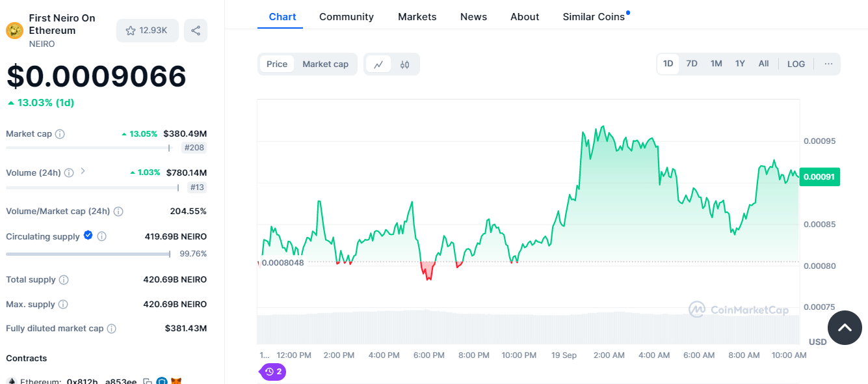Viewport: 868px width, 384px height.
Task: Set chart range to 7D
Action: (x=692, y=64)
